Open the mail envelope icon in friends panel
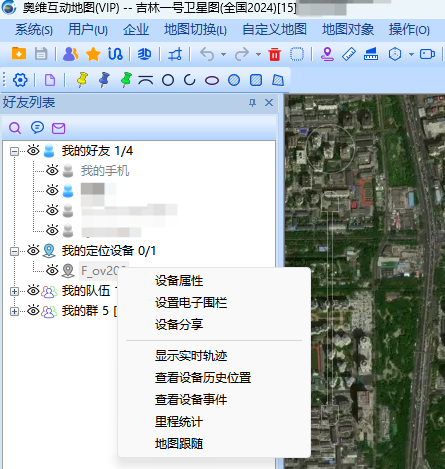The width and height of the screenshot is (445, 469). pyautogui.click(x=58, y=128)
